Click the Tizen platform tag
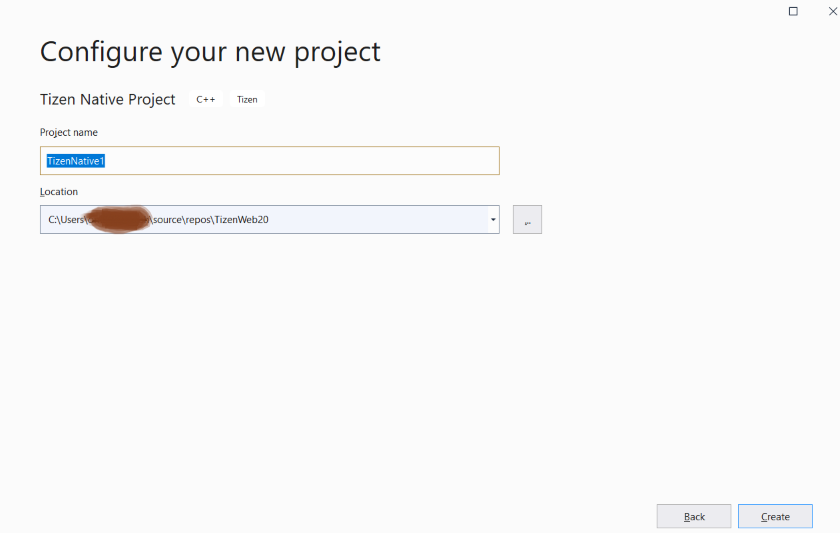 click(x=247, y=100)
